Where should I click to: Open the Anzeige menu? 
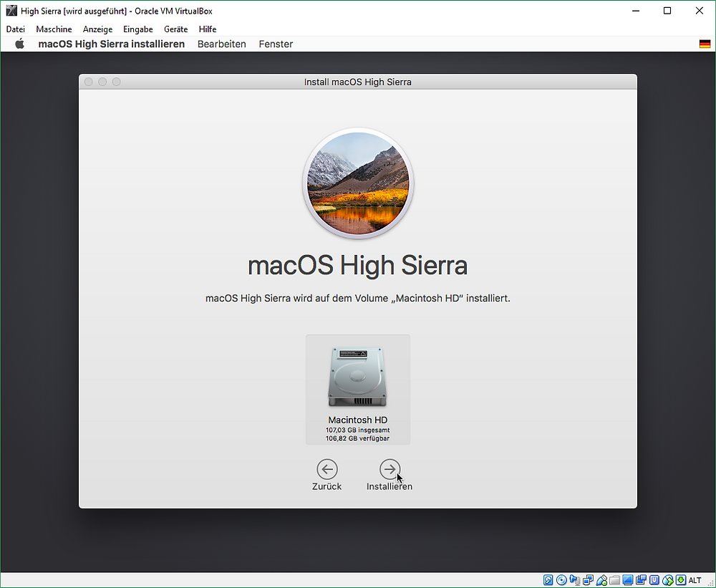pyautogui.click(x=97, y=29)
